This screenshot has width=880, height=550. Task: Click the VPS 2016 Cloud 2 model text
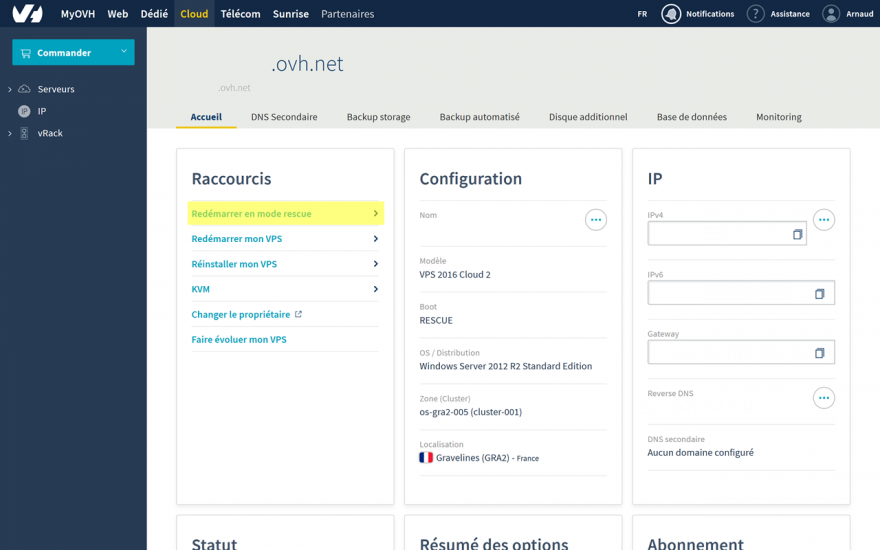[x=455, y=274]
